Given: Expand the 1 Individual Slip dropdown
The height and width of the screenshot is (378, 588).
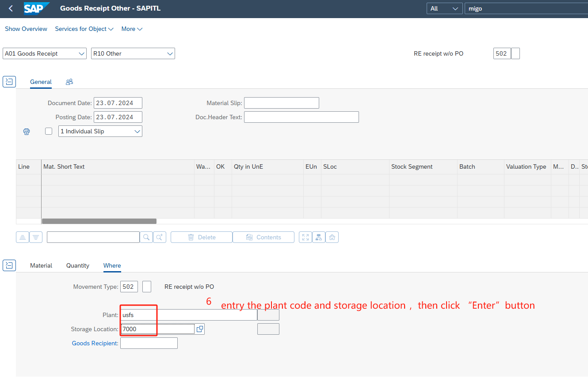Looking at the screenshot, I should click(100, 131).
